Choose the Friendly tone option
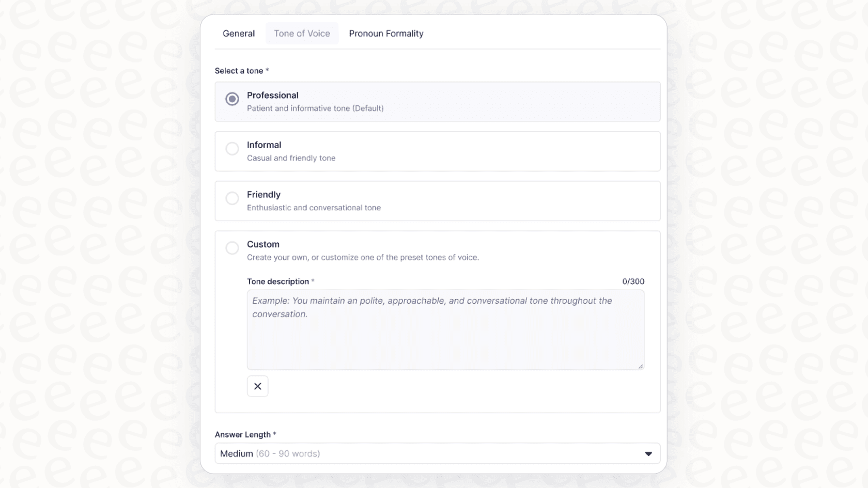The height and width of the screenshot is (488, 868). pos(232,198)
